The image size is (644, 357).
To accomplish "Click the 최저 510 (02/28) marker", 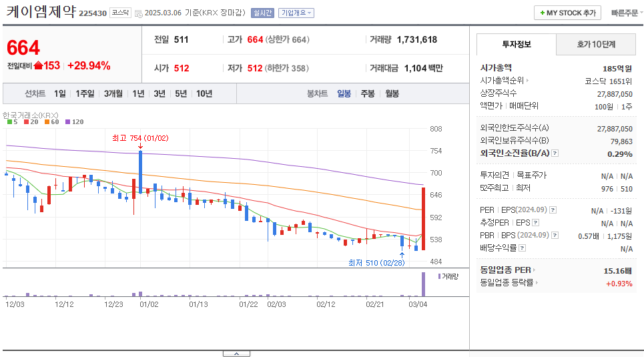I will [x=376, y=263].
